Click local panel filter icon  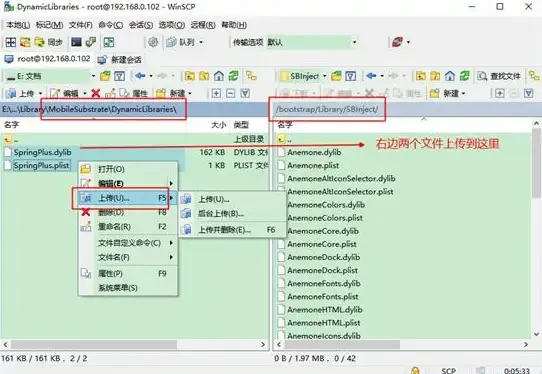click(x=120, y=76)
